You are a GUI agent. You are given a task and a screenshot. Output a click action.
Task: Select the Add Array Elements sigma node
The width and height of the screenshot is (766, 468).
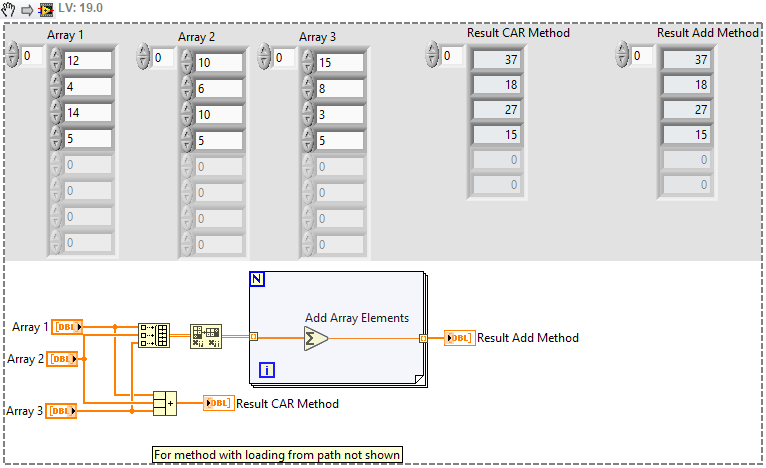tap(316, 339)
